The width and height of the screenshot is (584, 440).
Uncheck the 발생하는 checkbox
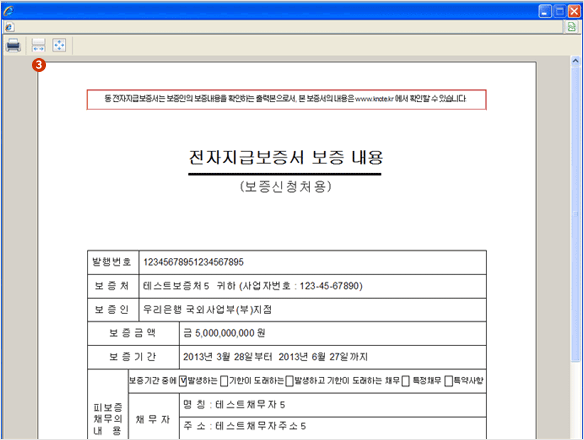(182, 381)
